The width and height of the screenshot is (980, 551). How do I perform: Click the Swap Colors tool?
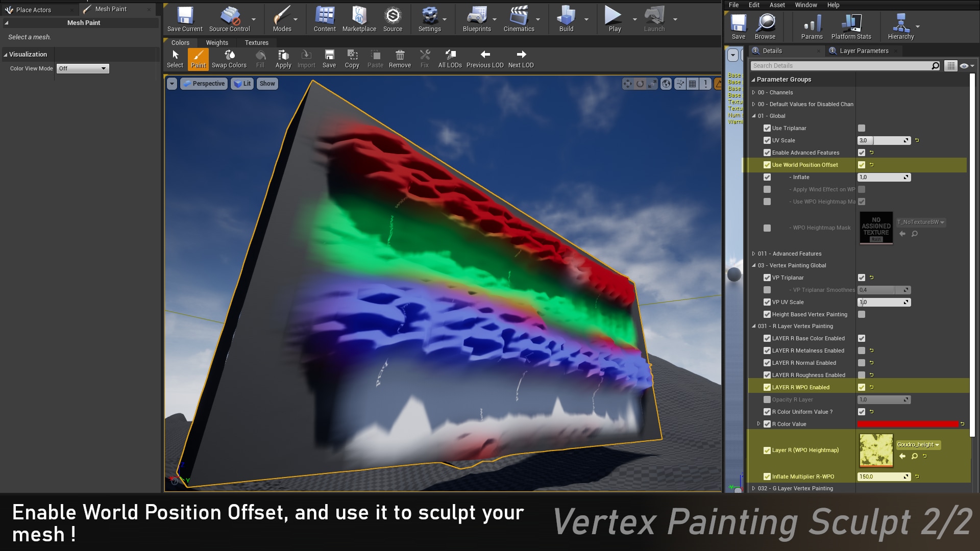point(229,59)
